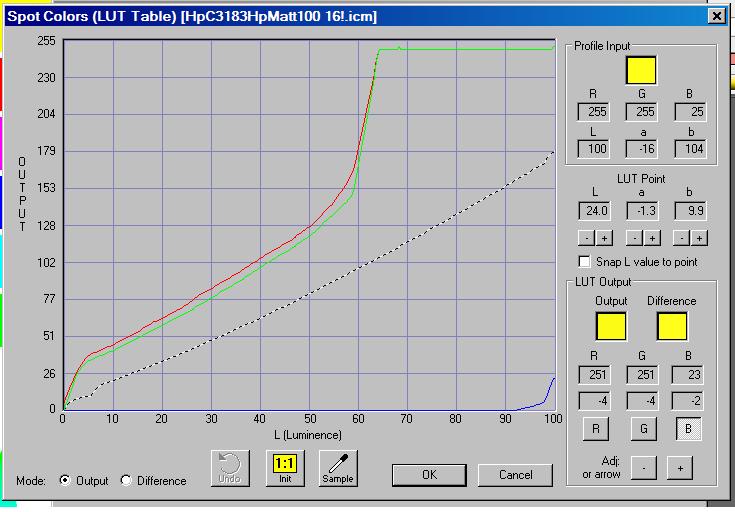Increase LUT Point b value
Screen dimensions: 735x512
click(x=699, y=238)
